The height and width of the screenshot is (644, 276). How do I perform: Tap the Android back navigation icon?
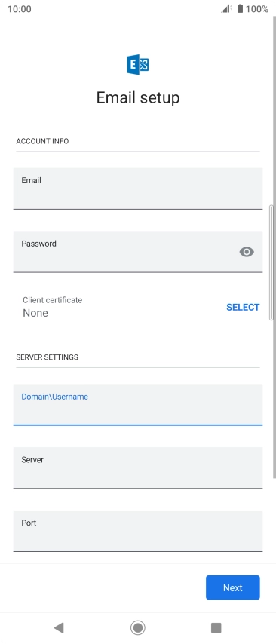pyautogui.click(x=59, y=627)
